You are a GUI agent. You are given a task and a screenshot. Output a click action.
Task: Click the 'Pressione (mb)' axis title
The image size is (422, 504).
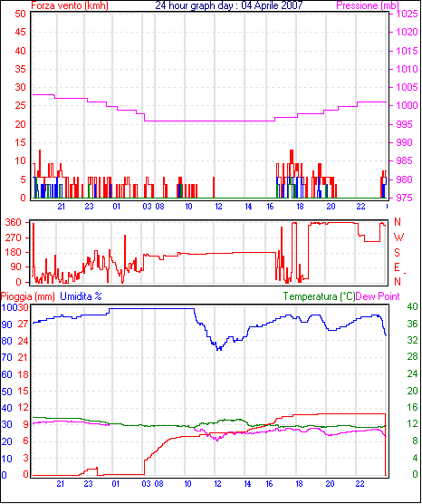pyautogui.click(x=368, y=5)
